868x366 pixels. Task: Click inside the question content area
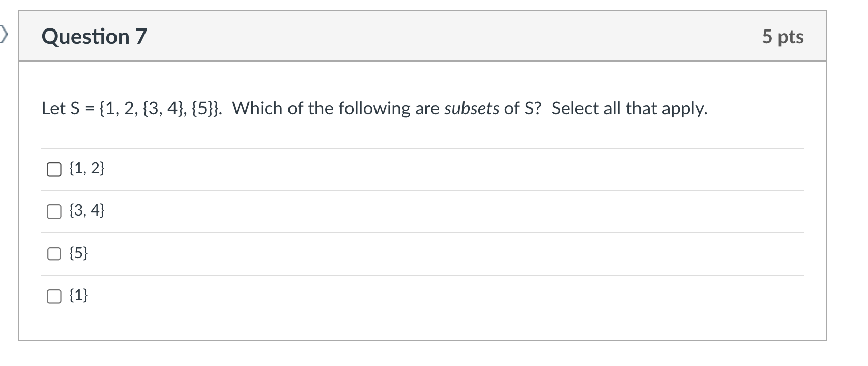[407, 203]
